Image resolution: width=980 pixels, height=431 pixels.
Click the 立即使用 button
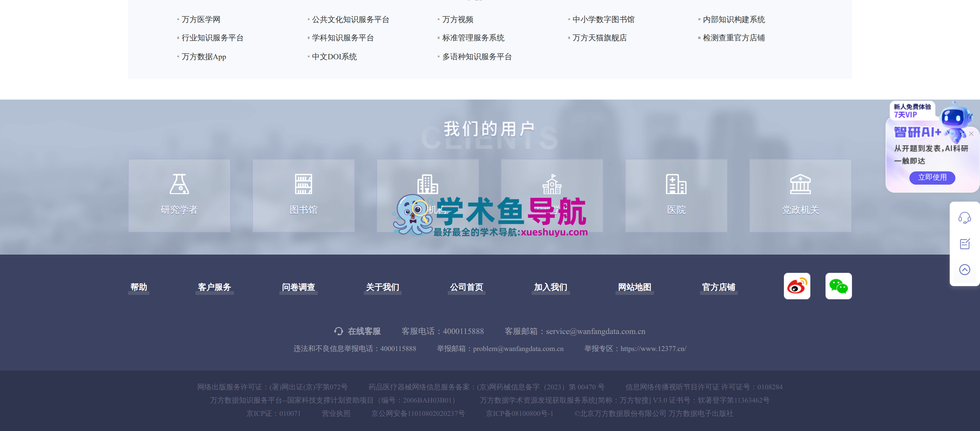[932, 177]
